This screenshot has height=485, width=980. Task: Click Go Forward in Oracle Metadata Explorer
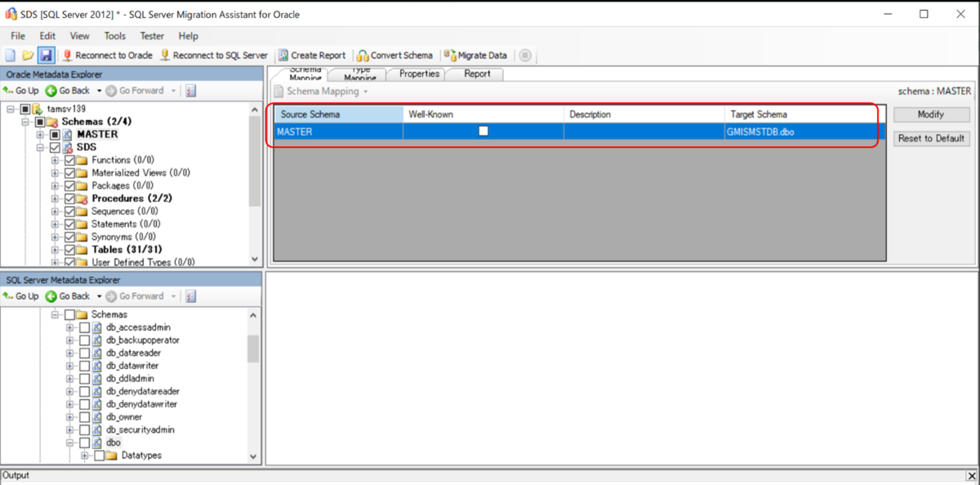[x=135, y=91]
